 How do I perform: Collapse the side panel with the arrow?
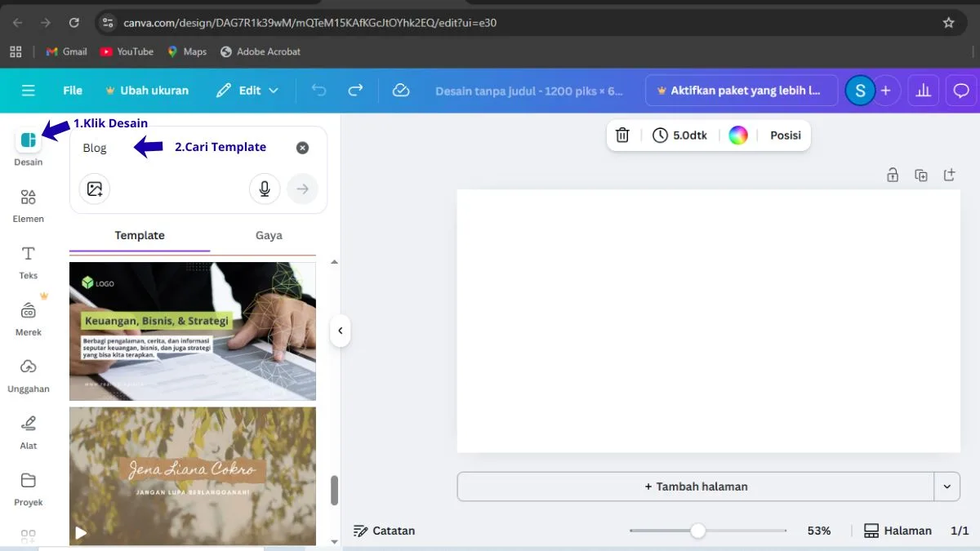click(340, 331)
